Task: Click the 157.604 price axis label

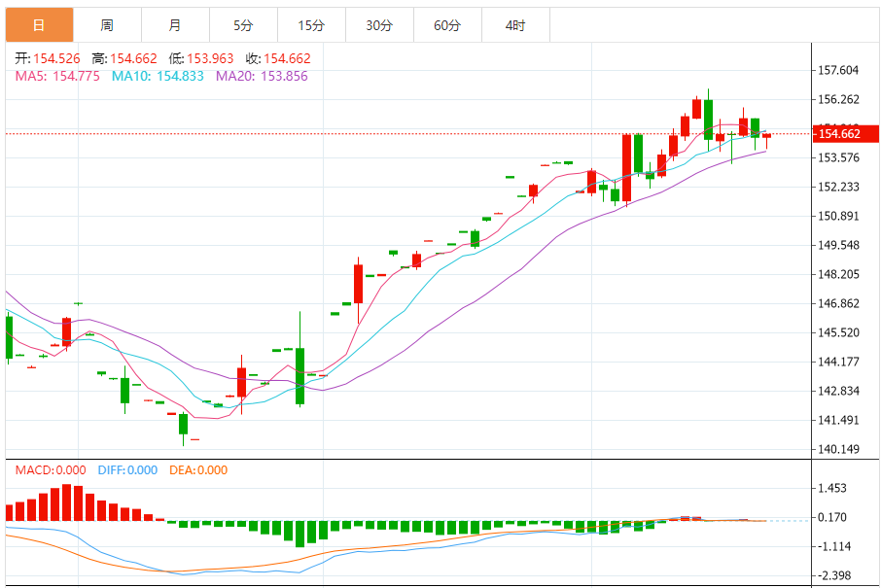Action: [x=838, y=70]
